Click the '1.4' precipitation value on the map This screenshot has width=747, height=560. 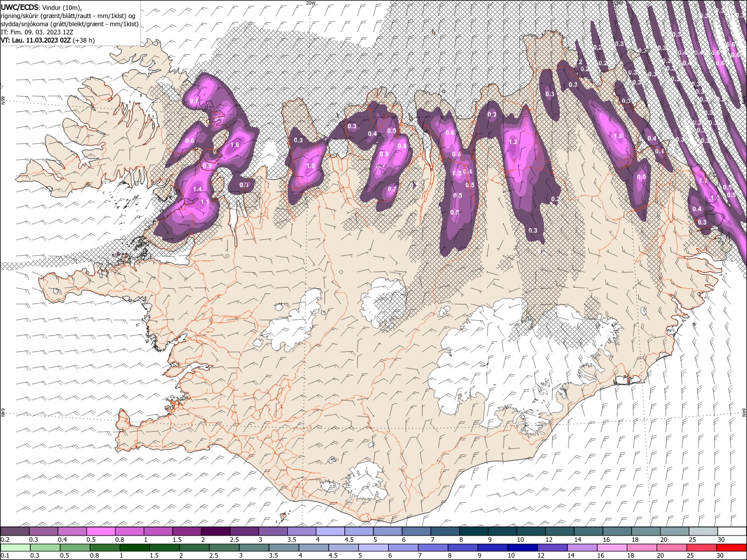click(x=197, y=189)
